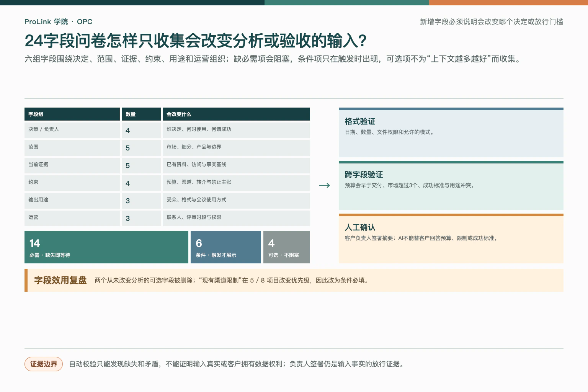Click quantity 5 in the 当前证据 row
Image resolution: width=588 pixels, height=392 pixels.
141,165
